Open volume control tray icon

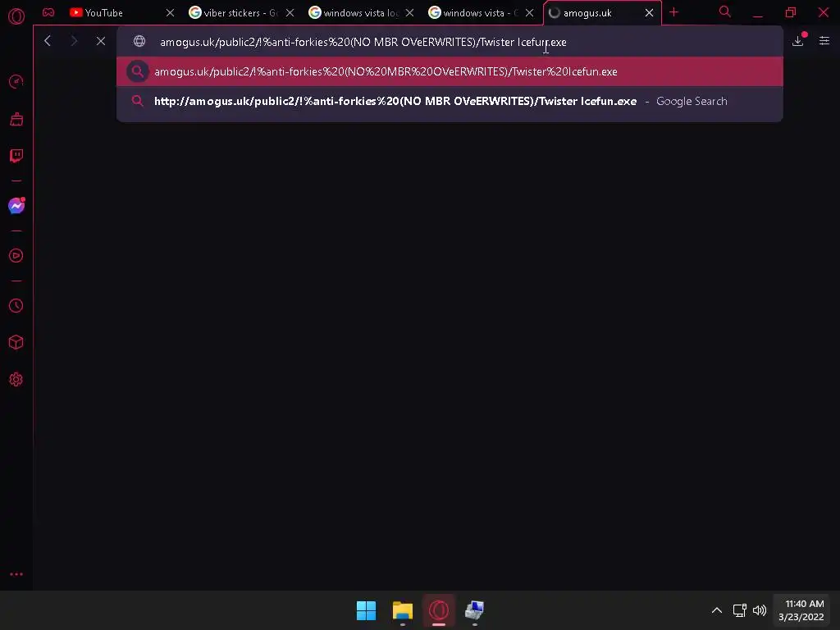click(760, 610)
